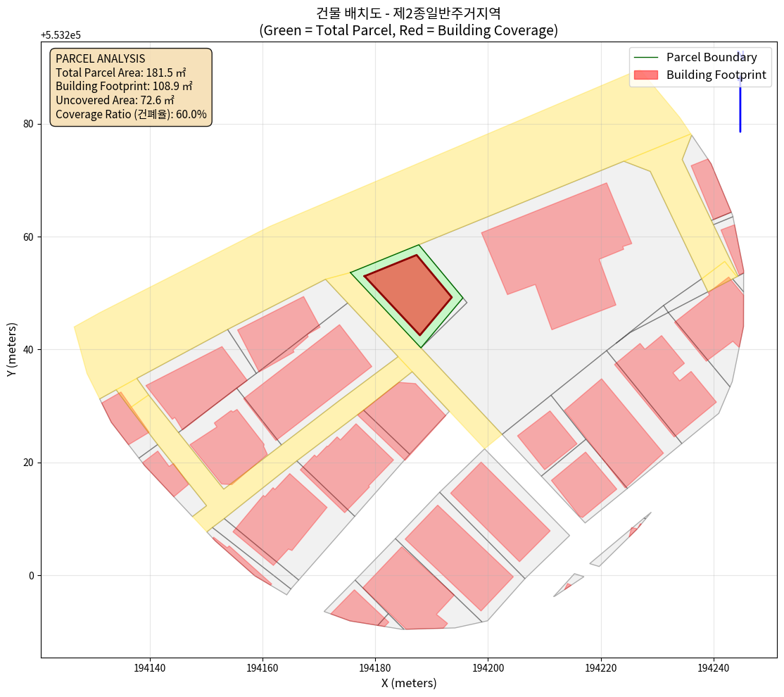This screenshot has height=697, width=784.
Task: Click the PARCEL ANALYSIS heading text
Action: (100, 58)
